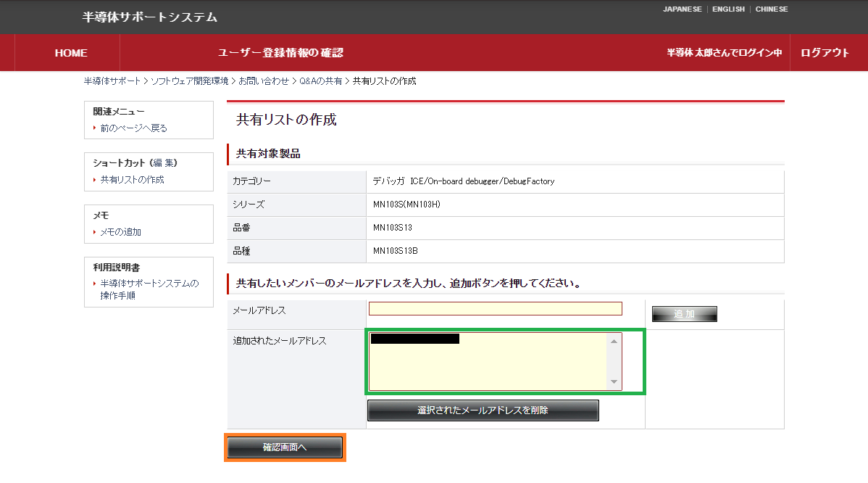Click the ショートカット (編集) sidebar heading

point(135,163)
